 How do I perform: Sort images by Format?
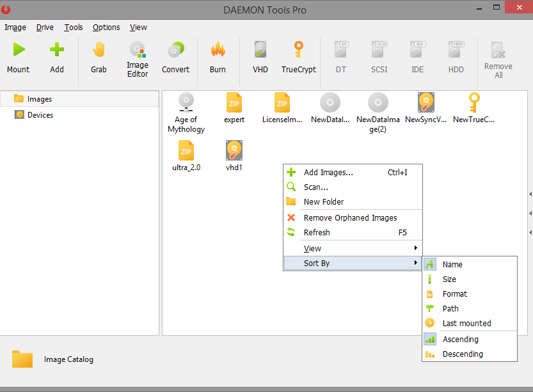tap(470, 294)
